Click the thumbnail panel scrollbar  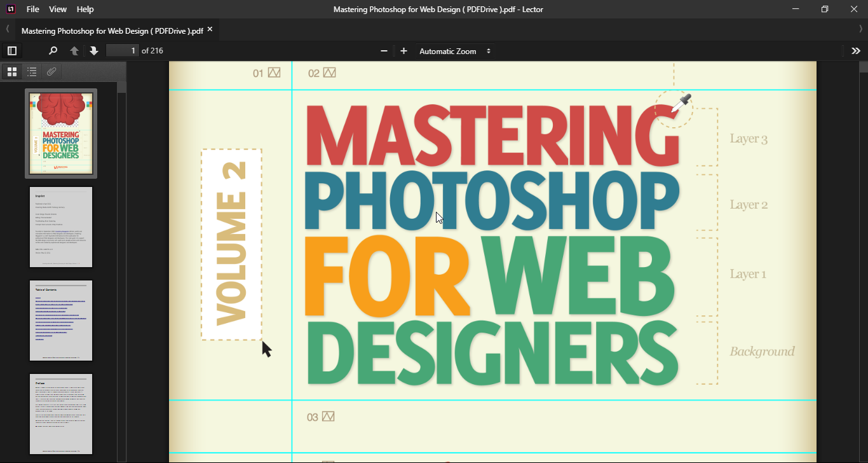122,87
